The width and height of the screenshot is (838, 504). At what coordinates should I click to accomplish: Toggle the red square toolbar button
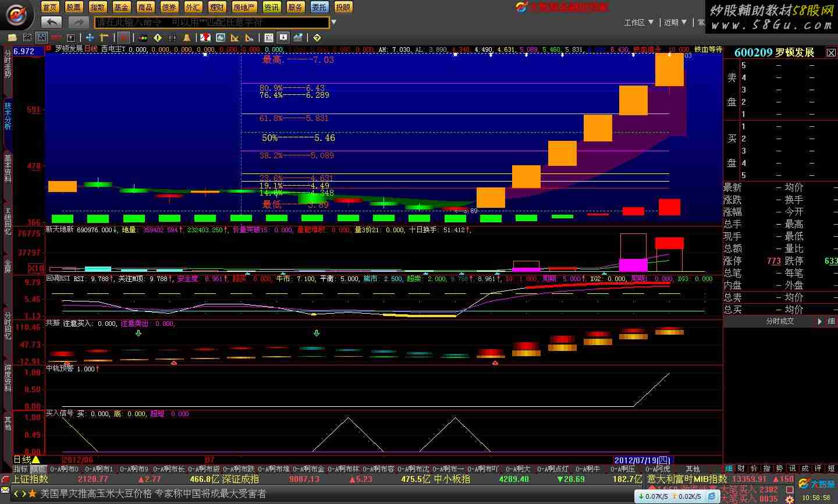[123, 37]
